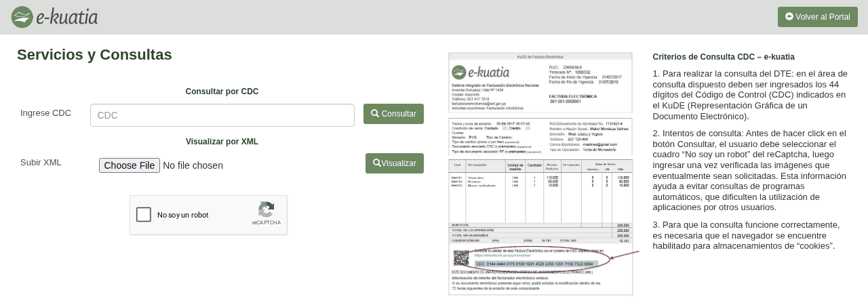
Task: Click Criterios de Consulta CDC – e-kuatia heading
Action: point(724,57)
